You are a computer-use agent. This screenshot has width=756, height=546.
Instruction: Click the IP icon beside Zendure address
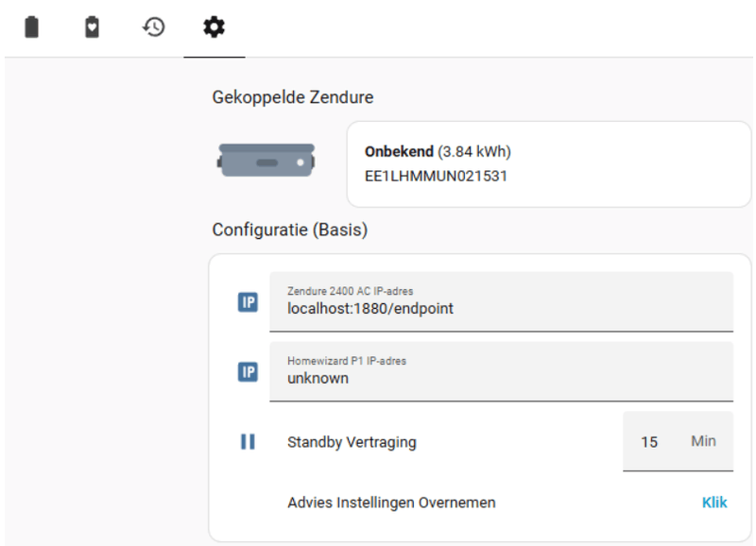pyautogui.click(x=248, y=302)
